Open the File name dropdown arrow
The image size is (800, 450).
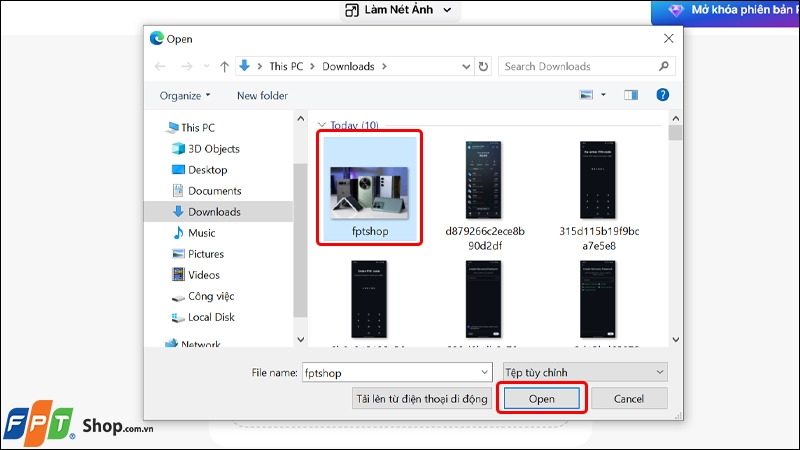click(485, 373)
